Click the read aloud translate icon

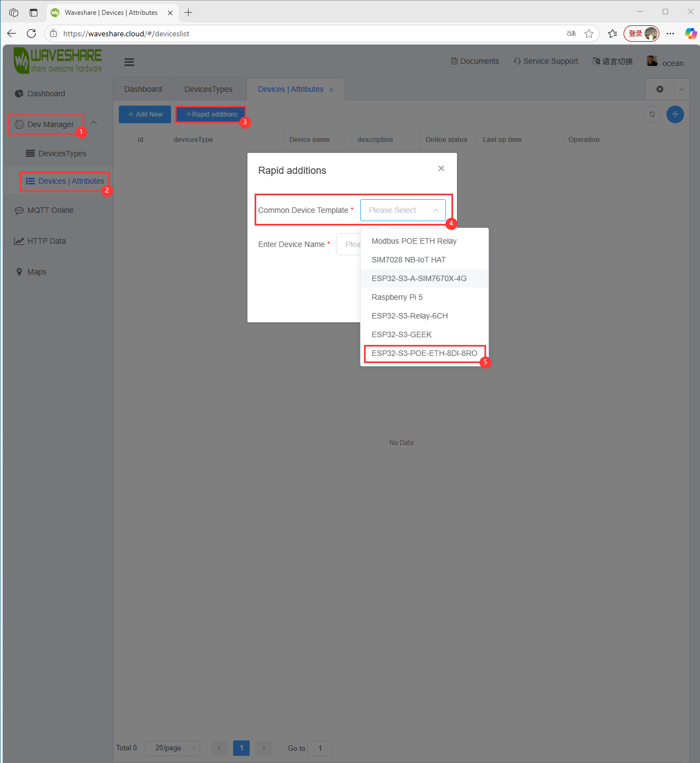(571, 34)
